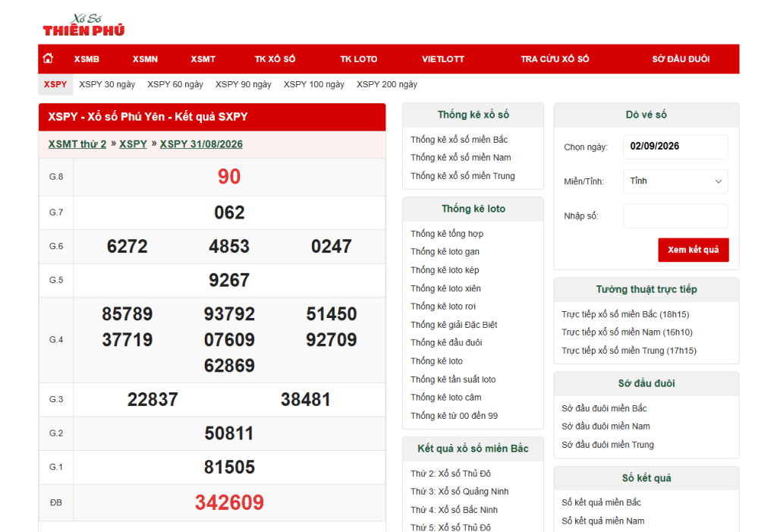Open the XSMB menu item
The width and height of the screenshot is (777, 532).
[87, 59]
